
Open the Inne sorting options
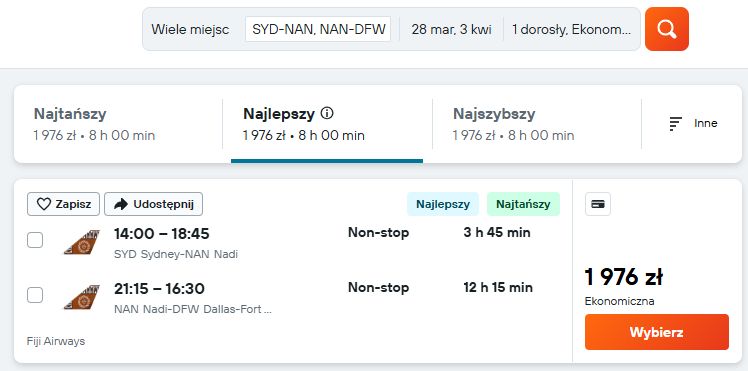[693, 124]
